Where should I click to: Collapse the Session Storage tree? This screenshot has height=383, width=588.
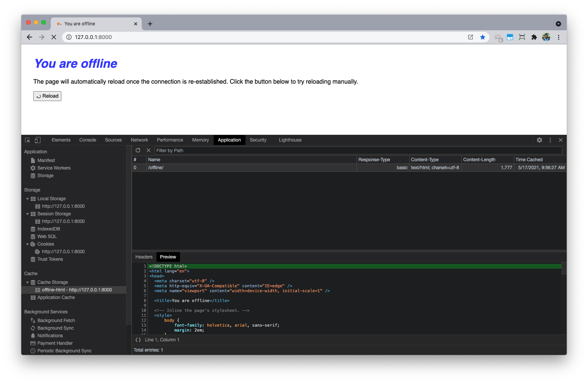27,214
